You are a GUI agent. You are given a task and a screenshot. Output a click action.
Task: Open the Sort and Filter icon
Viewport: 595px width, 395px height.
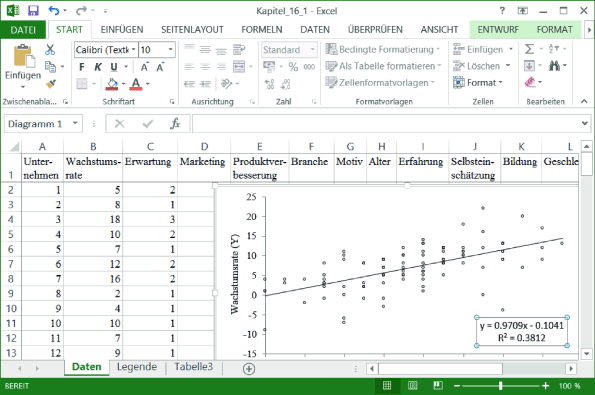(x=554, y=49)
